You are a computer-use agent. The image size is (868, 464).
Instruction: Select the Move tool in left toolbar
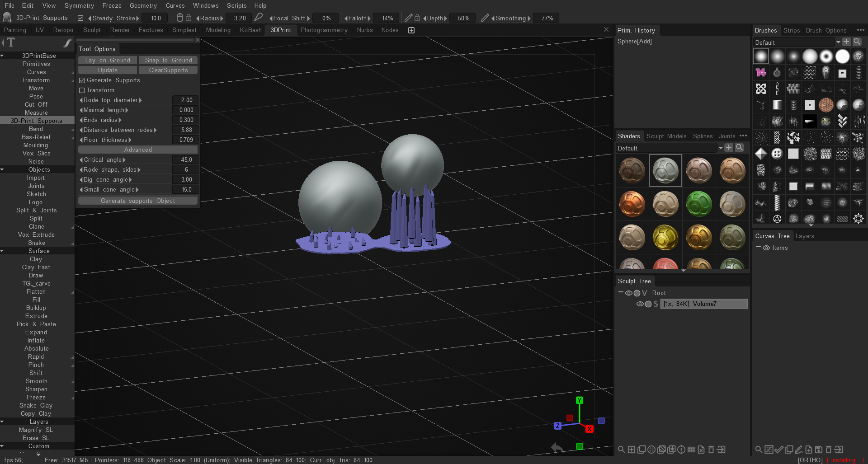point(36,88)
